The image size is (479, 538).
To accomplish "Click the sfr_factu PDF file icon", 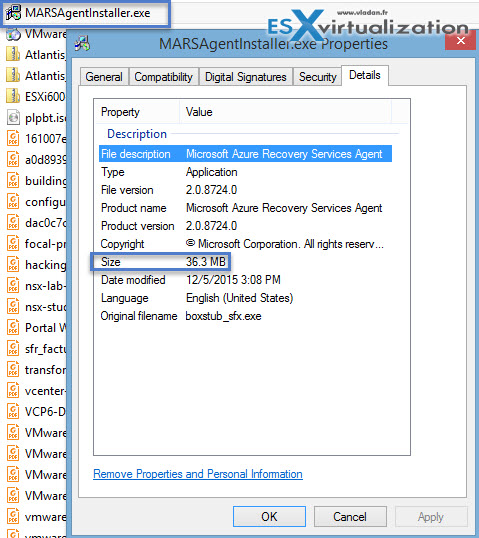I will [13, 349].
